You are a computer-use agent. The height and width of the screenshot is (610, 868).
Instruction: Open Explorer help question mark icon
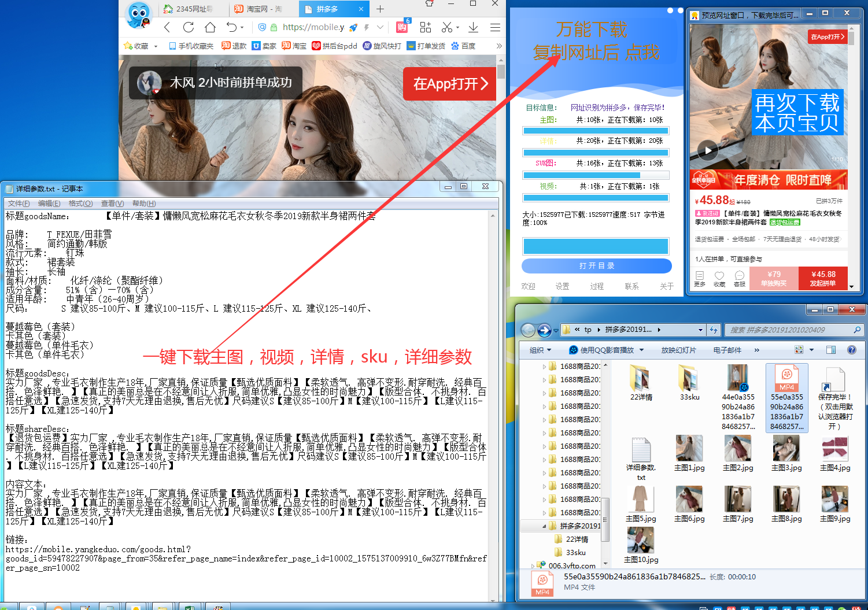pos(852,350)
